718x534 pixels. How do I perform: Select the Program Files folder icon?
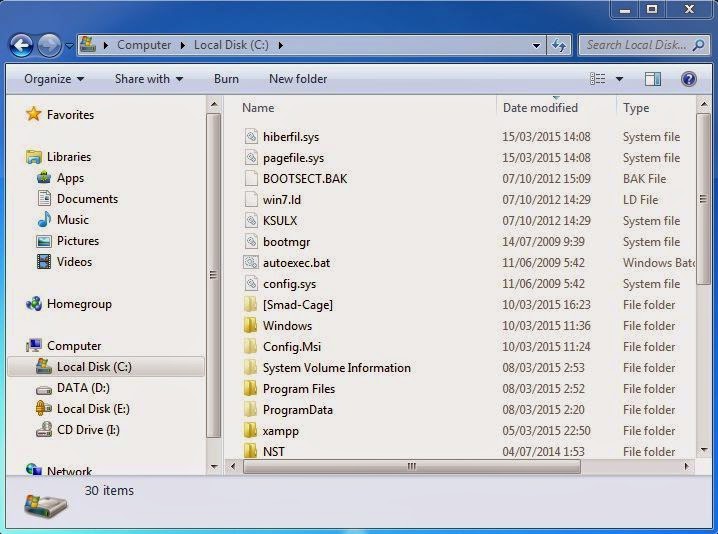pyautogui.click(x=250, y=388)
